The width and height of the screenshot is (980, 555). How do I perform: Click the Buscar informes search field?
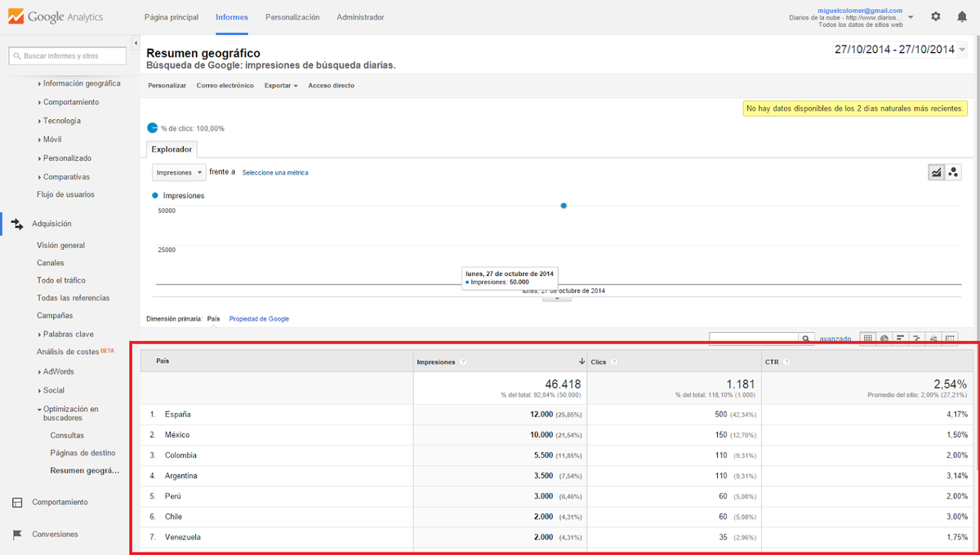[68, 56]
